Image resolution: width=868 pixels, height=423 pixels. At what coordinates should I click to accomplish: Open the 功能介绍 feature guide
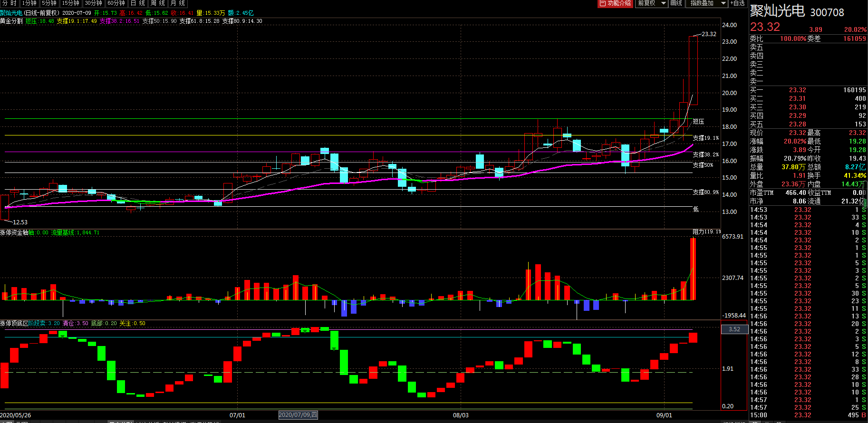tap(615, 3)
